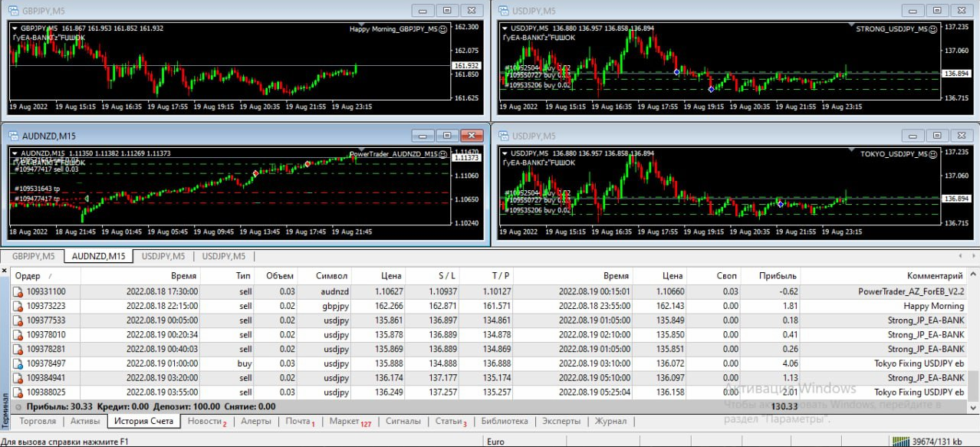Click the icon of order 109331100
This screenshot has width=980, height=447.
(x=18, y=291)
